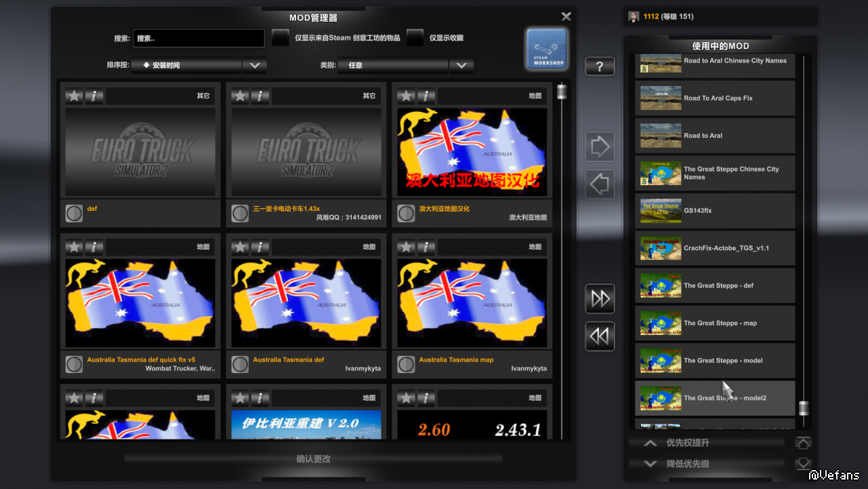Open info for the 2.60 / 2.43.1 card
This screenshot has width=868, height=489.
tap(426, 398)
